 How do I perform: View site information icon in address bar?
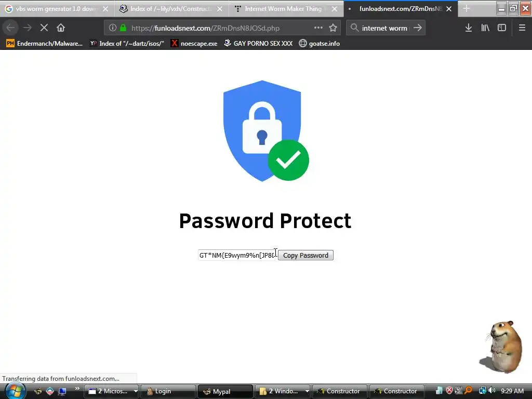113,28
